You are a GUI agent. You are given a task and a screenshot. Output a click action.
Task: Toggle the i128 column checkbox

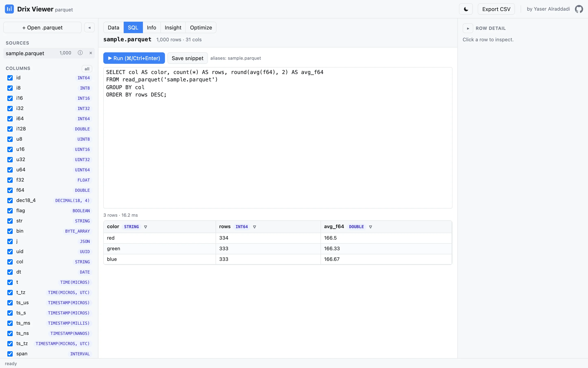pyautogui.click(x=10, y=129)
